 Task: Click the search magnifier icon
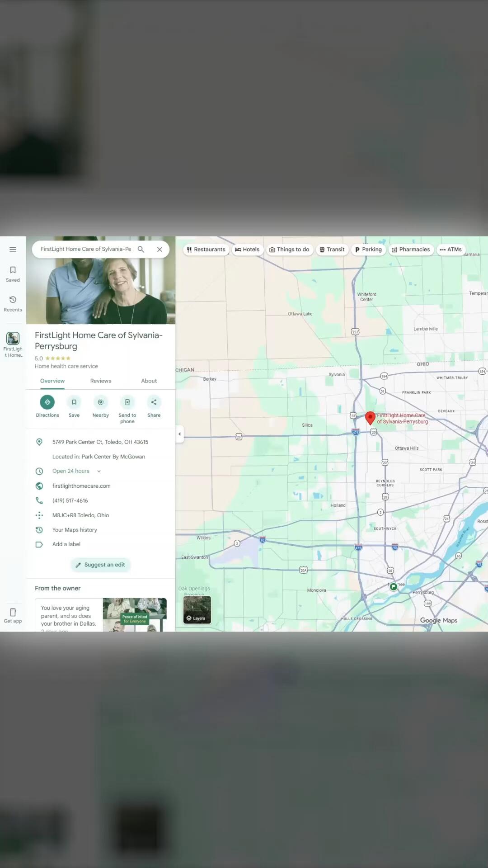(x=141, y=249)
